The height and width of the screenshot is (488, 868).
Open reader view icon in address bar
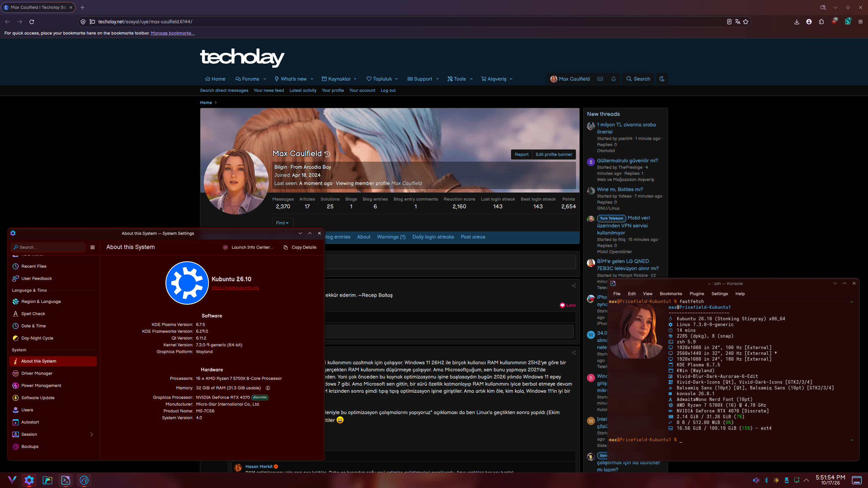[729, 22]
